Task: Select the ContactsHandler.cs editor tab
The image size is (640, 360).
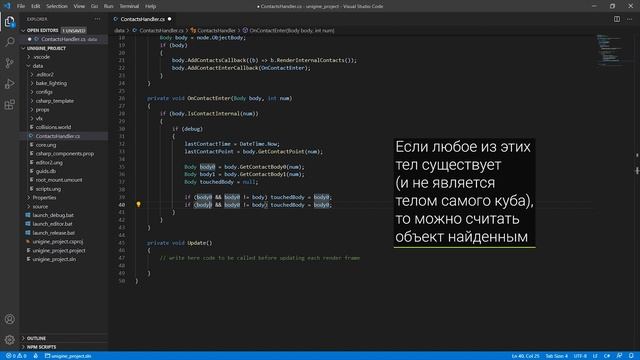Action: coord(142,19)
